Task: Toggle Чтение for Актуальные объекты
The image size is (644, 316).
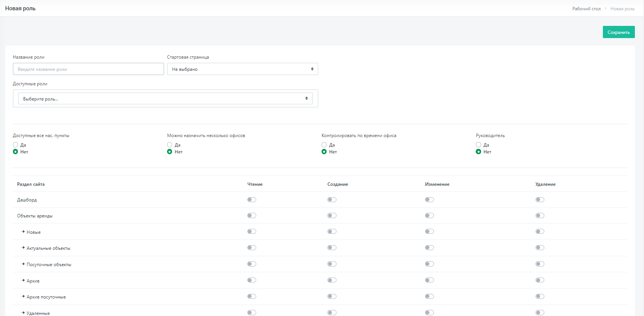Action: click(x=252, y=247)
